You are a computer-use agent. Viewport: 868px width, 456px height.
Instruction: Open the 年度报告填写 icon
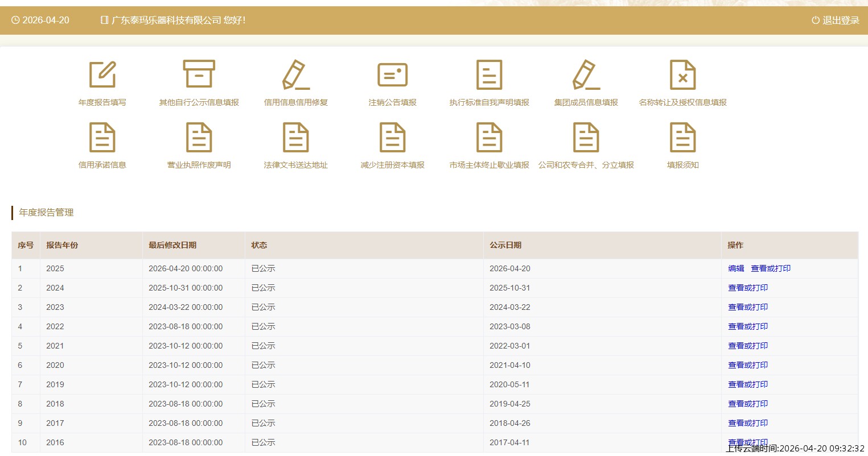tap(102, 75)
